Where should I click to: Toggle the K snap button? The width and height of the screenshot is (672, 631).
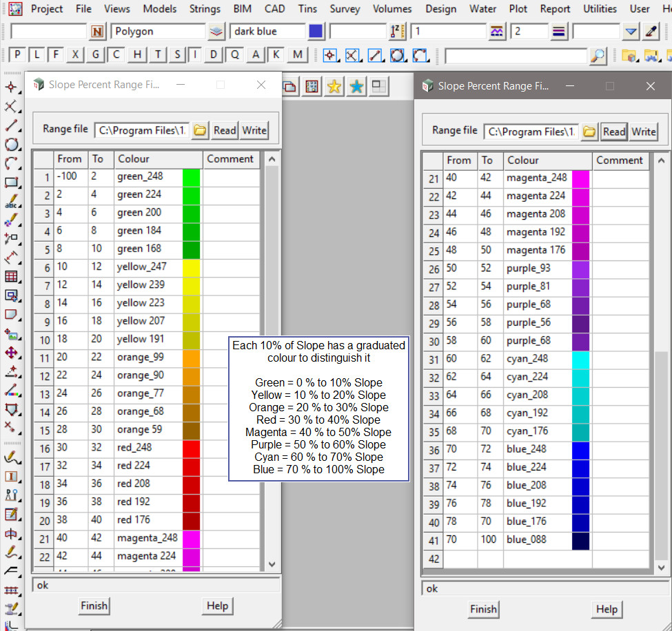(276, 55)
